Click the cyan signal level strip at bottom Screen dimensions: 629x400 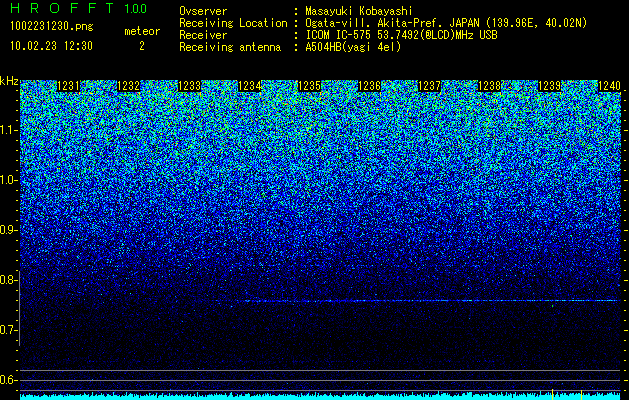(320, 396)
